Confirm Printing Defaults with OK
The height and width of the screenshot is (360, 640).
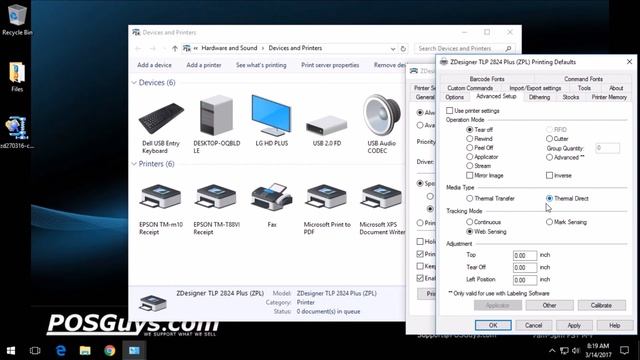click(x=493, y=325)
